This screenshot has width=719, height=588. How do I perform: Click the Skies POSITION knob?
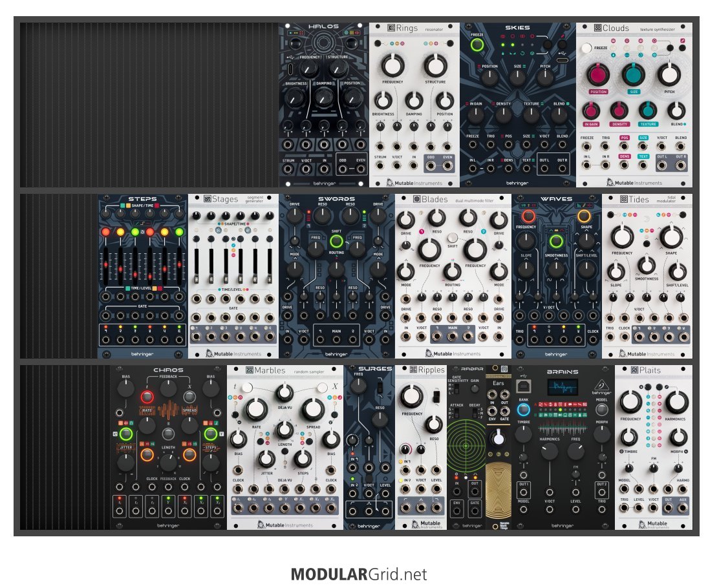coord(489,78)
